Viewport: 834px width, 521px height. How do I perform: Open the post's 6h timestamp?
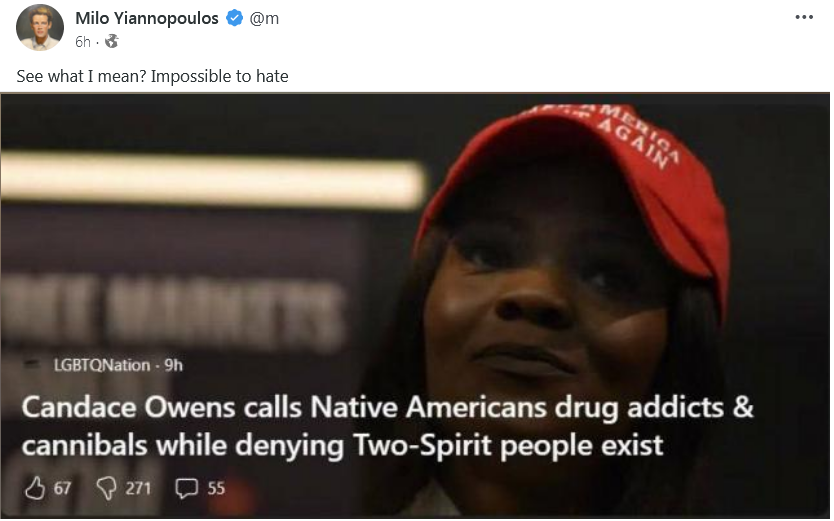point(82,41)
